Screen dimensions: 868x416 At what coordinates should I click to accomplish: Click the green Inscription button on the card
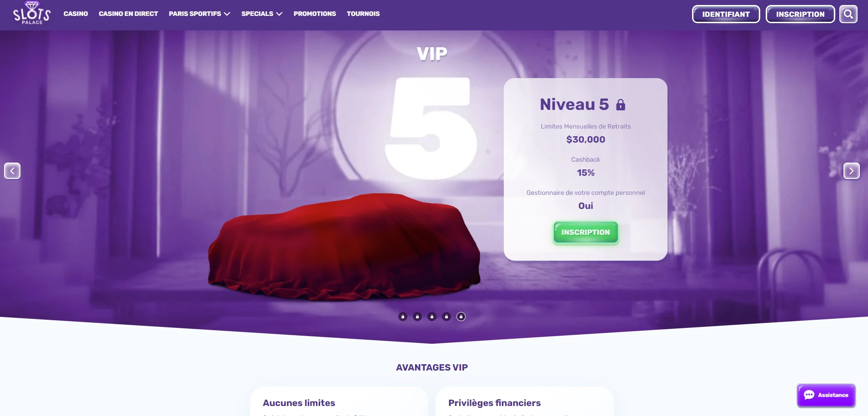[586, 233]
